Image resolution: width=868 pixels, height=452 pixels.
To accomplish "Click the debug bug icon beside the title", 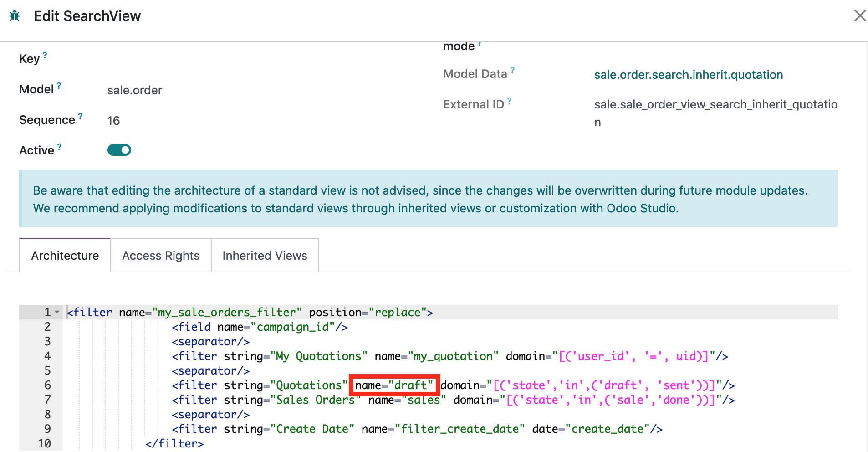I will click(14, 15).
